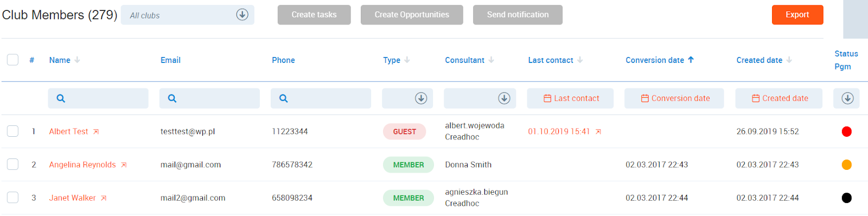Focus the Email search filter field
This screenshot has width=868, height=216.
point(209,98)
